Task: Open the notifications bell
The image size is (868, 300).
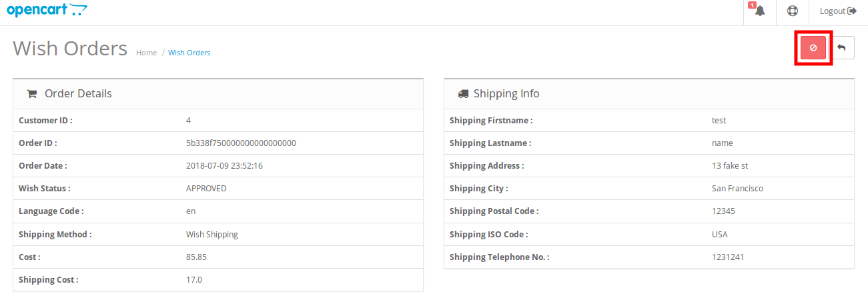Action: [x=760, y=11]
